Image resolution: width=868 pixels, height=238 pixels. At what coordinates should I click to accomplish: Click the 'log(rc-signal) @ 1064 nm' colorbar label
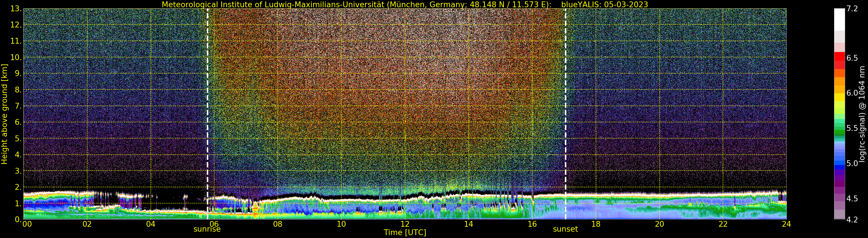[x=862, y=114]
